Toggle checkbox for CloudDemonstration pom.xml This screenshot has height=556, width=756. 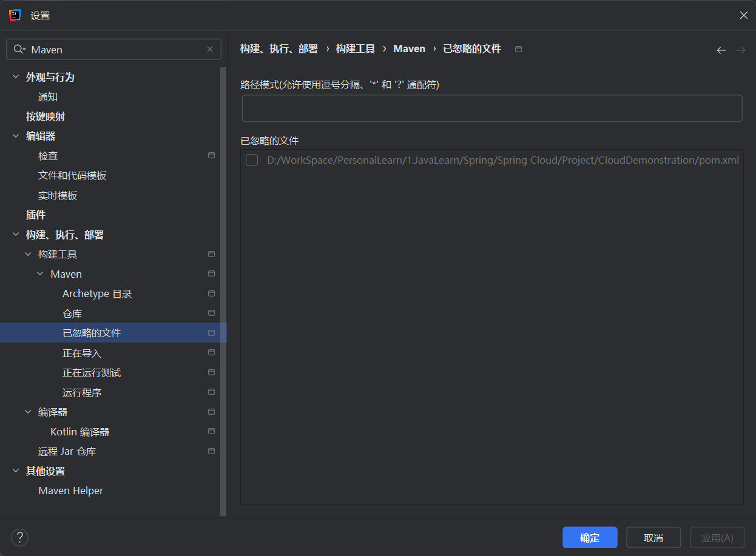[252, 160]
